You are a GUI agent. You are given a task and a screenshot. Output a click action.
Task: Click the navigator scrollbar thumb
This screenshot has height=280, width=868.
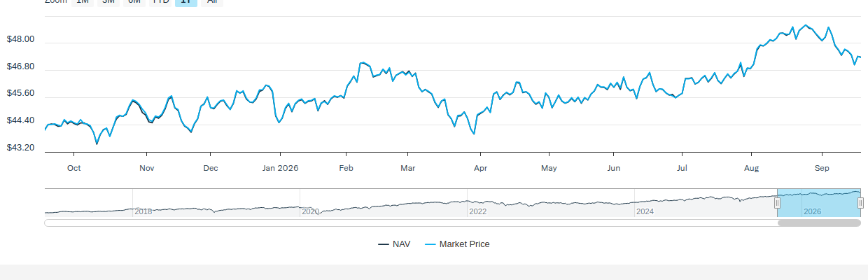(x=819, y=223)
